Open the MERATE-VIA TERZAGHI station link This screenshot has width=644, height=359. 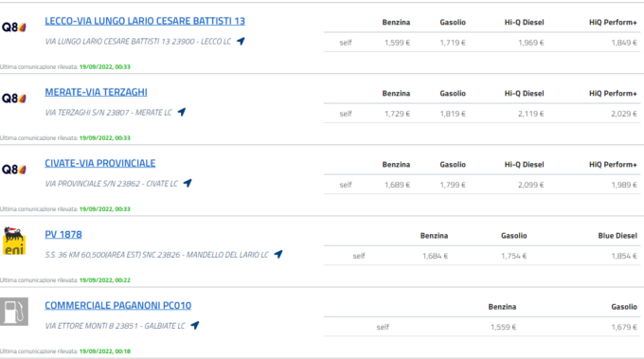pyautogui.click(x=96, y=92)
